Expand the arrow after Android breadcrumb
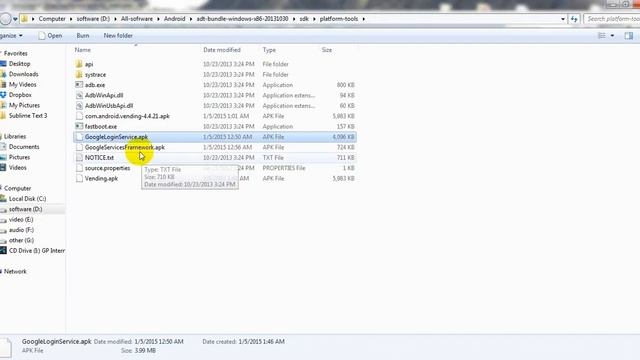The height and width of the screenshot is (360, 640). click(x=191, y=19)
